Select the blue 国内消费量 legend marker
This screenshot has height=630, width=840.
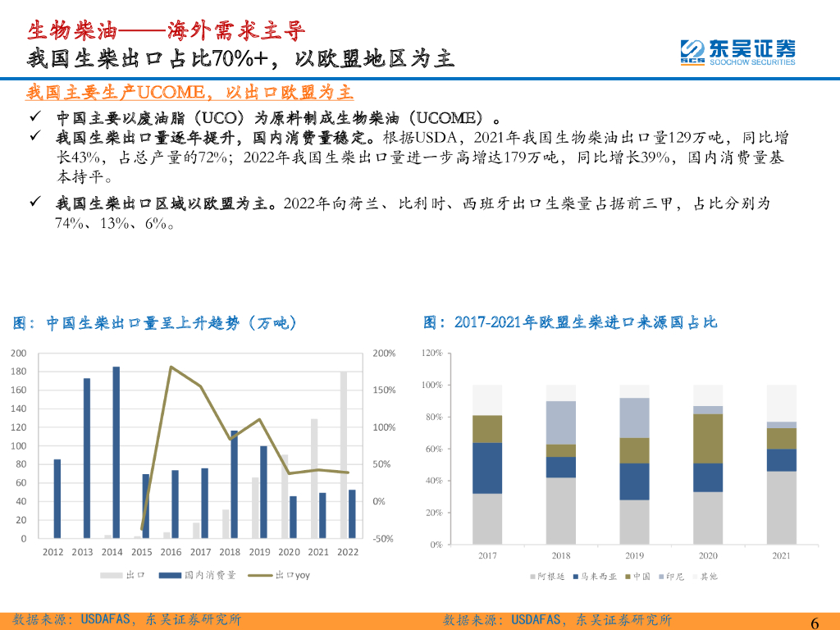point(169,575)
